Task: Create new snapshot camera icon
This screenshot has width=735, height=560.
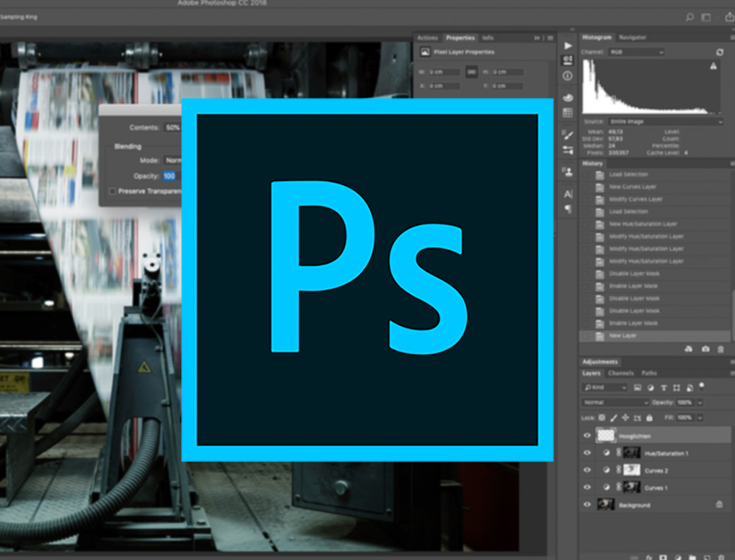Action: point(705,349)
